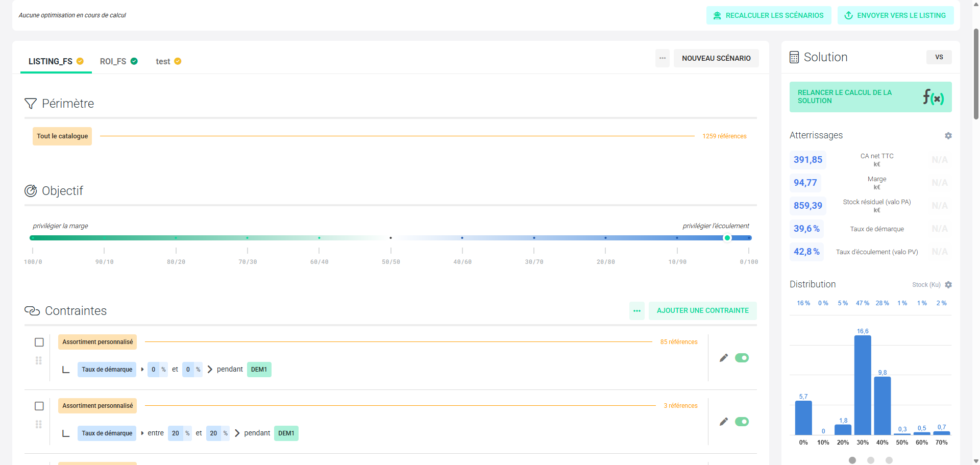
Task: Click Relancer le calcul de la solution
Action: [870, 97]
